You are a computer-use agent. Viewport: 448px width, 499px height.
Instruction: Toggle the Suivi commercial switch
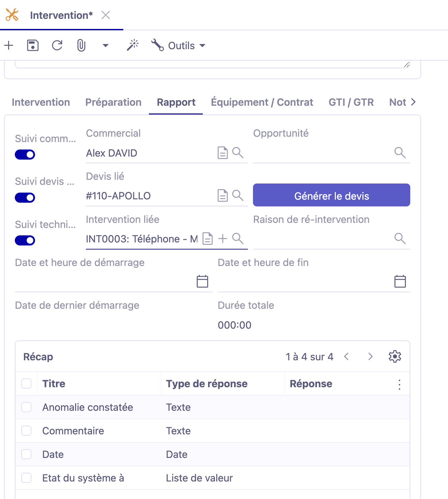(25, 155)
